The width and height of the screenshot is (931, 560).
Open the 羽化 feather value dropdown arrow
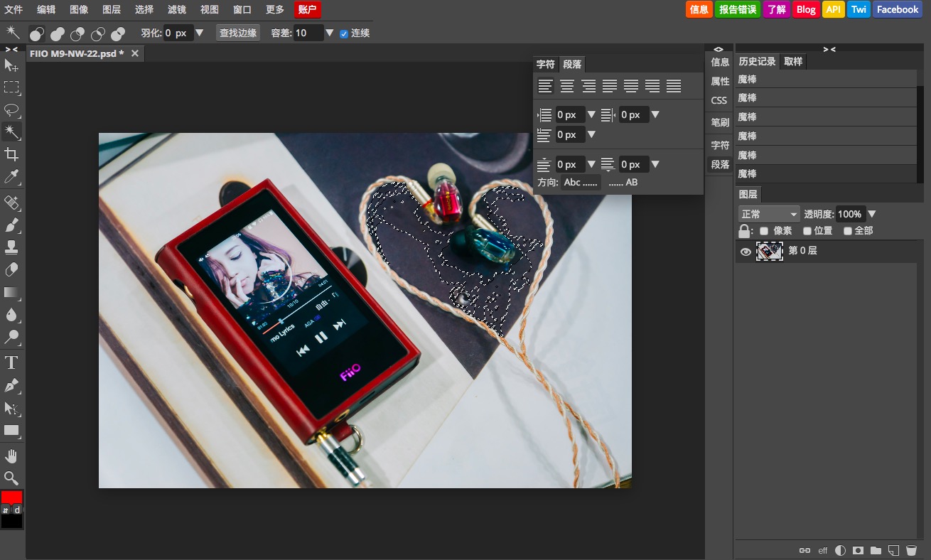(x=200, y=33)
